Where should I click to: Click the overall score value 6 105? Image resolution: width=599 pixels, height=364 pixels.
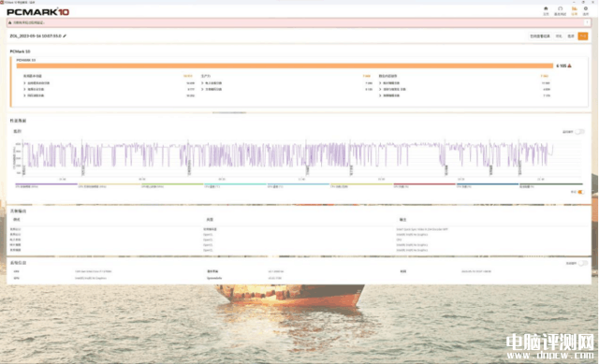pyautogui.click(x=562, y=66)
